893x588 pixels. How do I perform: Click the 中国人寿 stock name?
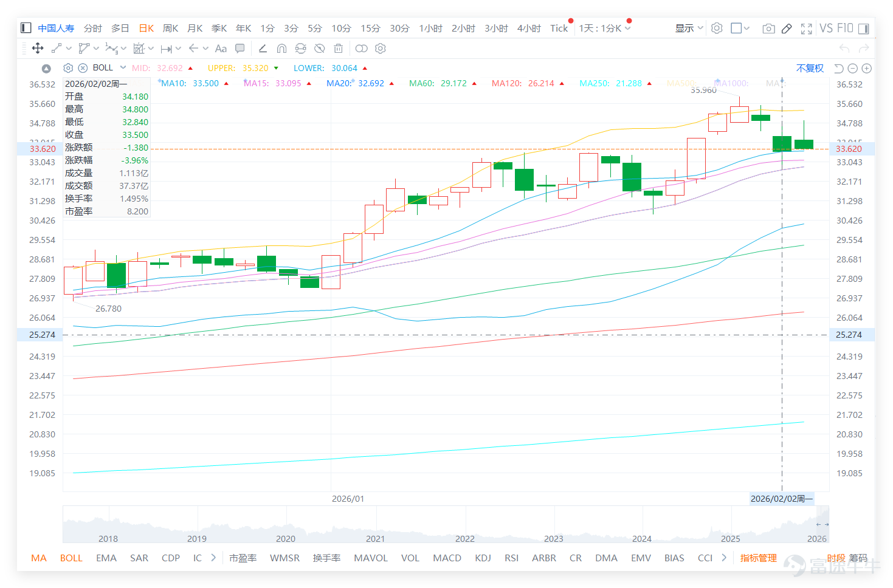56,28
